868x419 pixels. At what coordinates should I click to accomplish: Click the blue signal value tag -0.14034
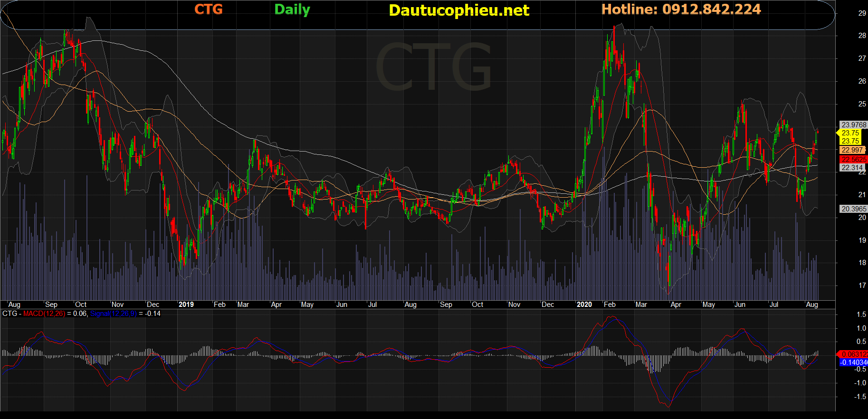854,362
